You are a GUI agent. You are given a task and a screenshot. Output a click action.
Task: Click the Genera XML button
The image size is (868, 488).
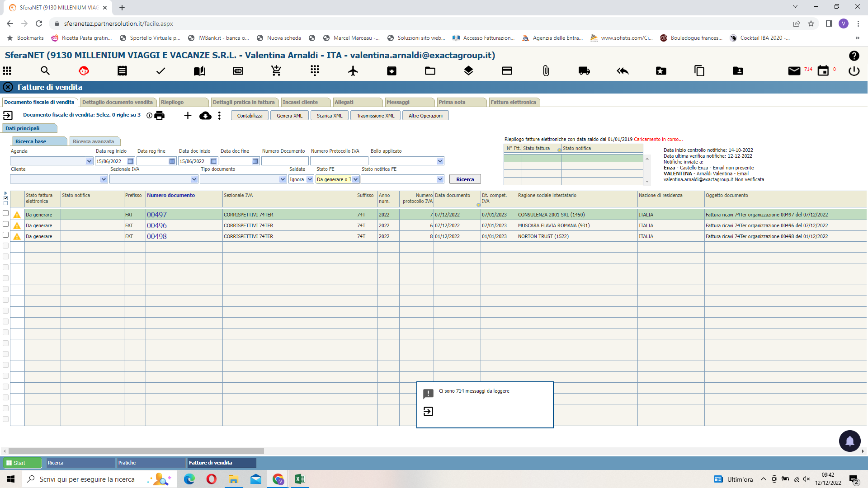tap(289, 116)
